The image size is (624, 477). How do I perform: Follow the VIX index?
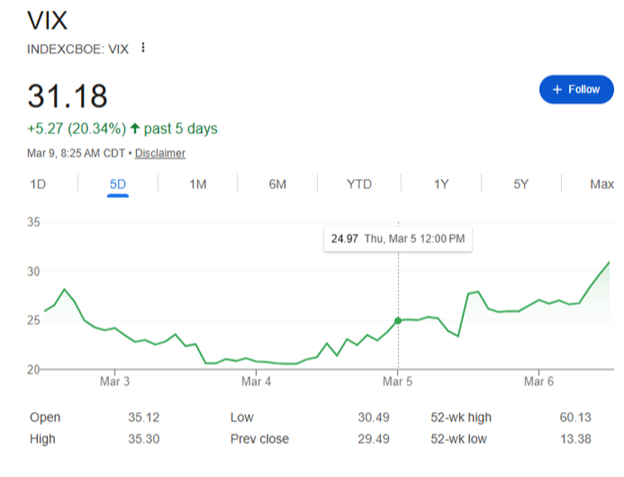point(576,90)
